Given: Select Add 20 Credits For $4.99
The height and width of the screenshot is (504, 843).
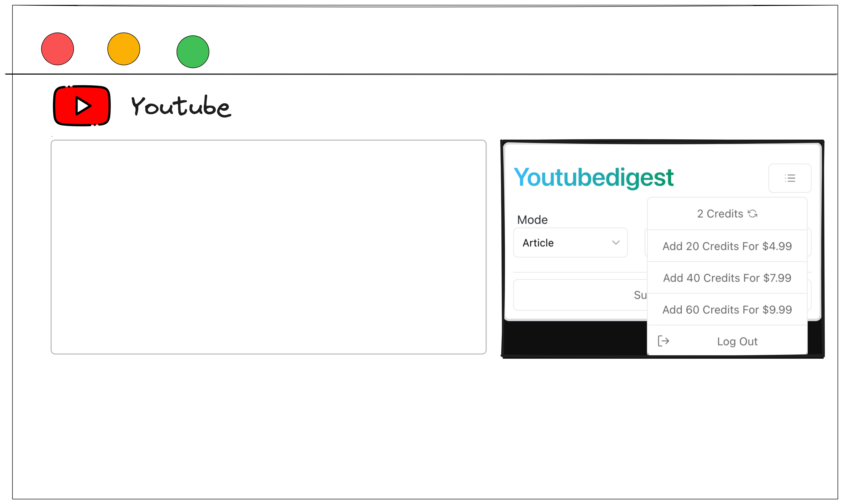Looking at the screenshot, I should pyautogui.click(x=727, y=246).
